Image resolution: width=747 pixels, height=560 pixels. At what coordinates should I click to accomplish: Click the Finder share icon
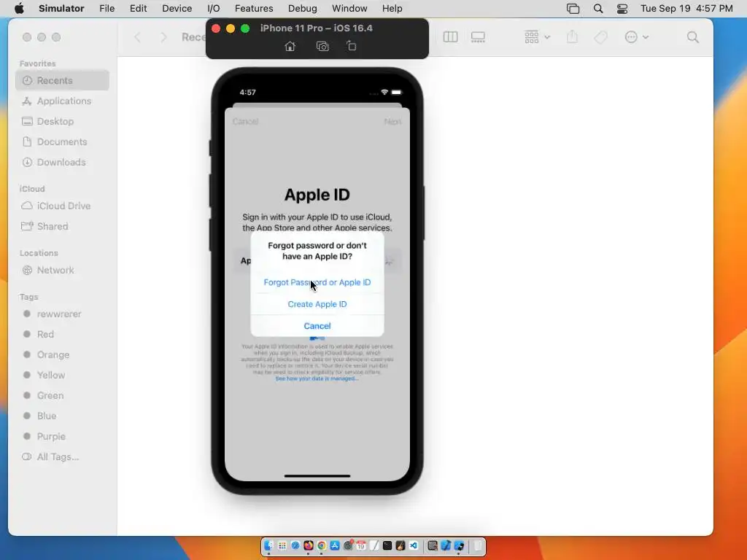[x=572, y=37]
